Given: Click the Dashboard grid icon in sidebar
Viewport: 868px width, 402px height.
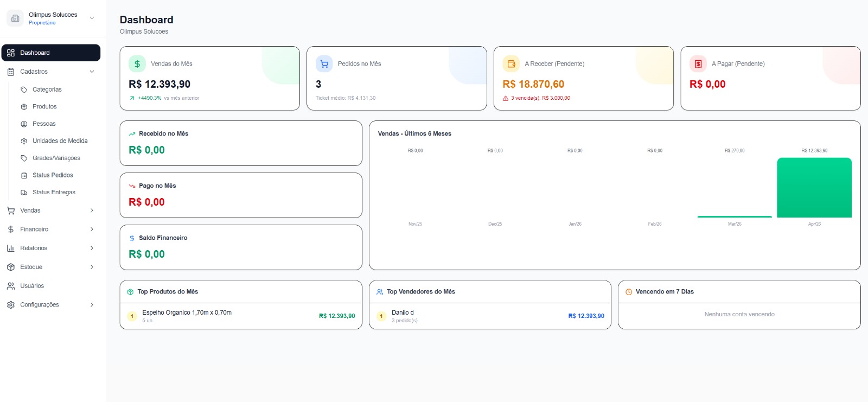Looking at the screenshot, I should click(x=11, y=53).
